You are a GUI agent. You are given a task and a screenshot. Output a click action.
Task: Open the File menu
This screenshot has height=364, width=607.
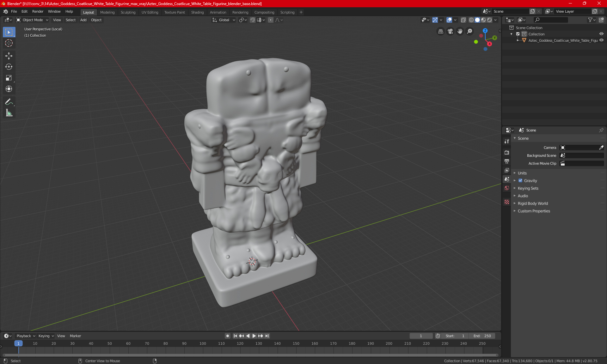(14, 11)
